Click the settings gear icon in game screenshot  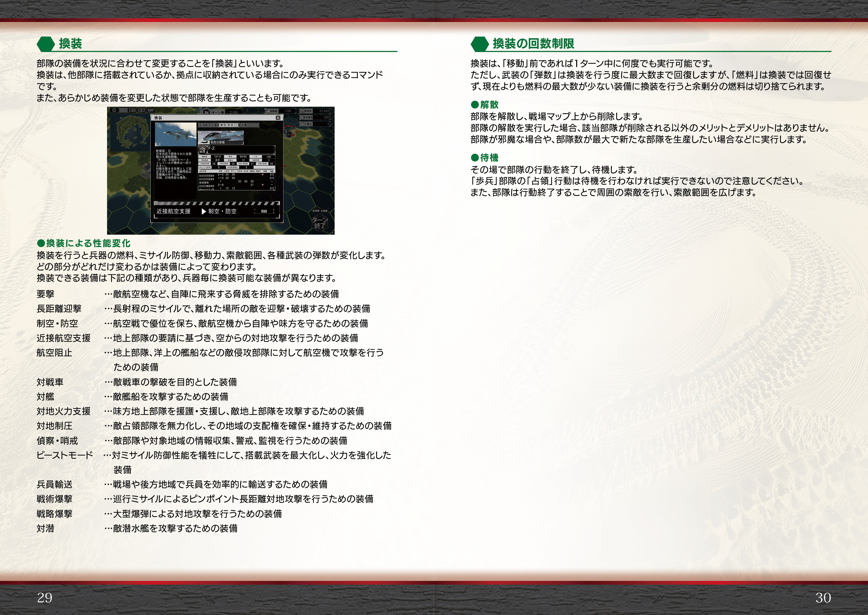(114, 110)
